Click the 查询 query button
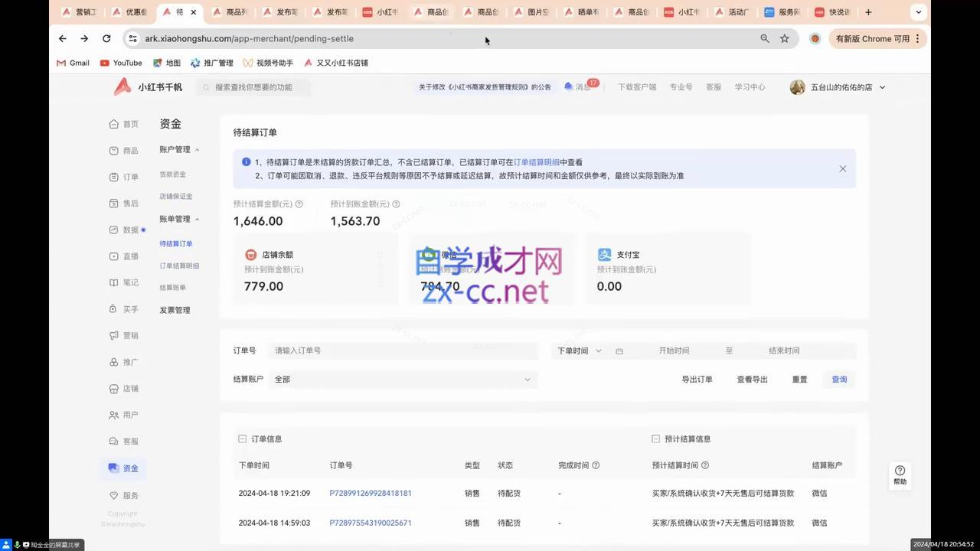 pyautogui.click(x=839, y=379)
